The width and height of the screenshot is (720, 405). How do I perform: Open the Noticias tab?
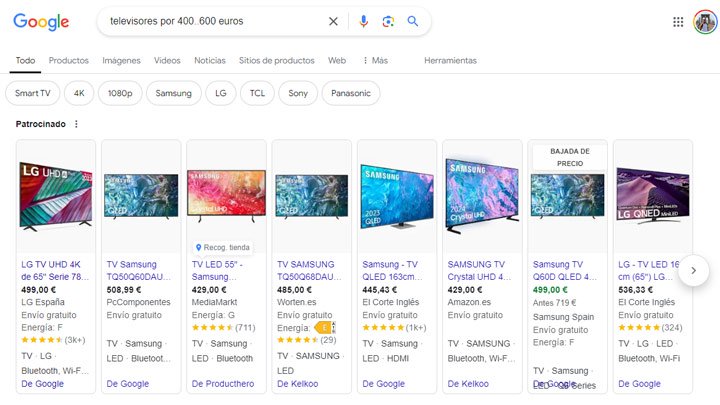pyautogui.click(x=210, y=61)
